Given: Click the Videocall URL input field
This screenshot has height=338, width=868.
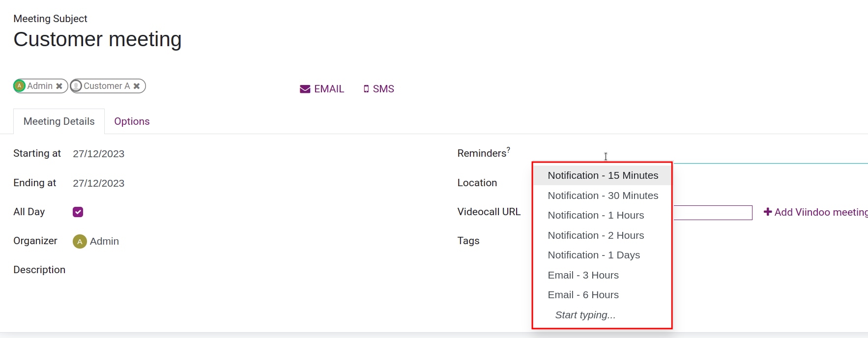Looking at the screenshot, I should pyautogui.click(x=713, y=212).
